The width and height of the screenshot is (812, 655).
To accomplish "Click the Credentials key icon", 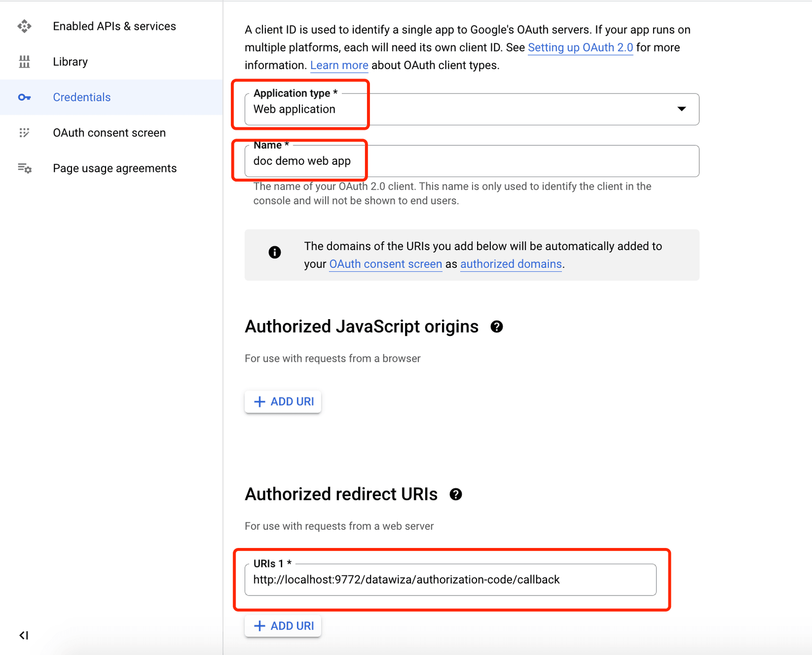I will point(24,97).
